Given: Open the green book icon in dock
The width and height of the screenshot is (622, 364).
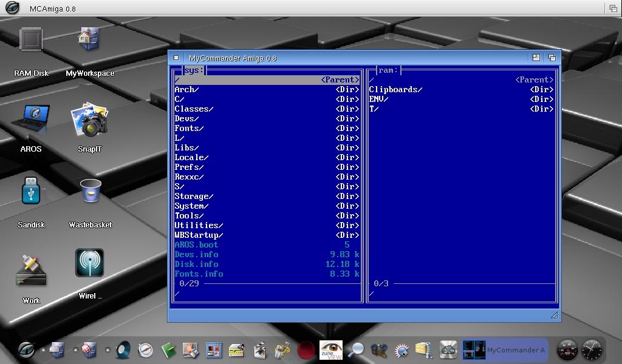Looking at the screenshot, I should tap(169, 351).
